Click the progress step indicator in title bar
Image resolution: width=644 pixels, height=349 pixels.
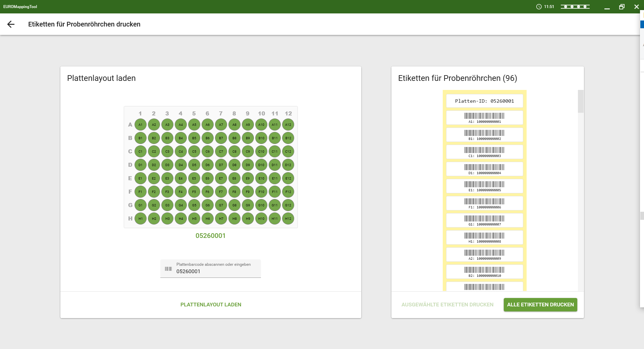point(575,7)
